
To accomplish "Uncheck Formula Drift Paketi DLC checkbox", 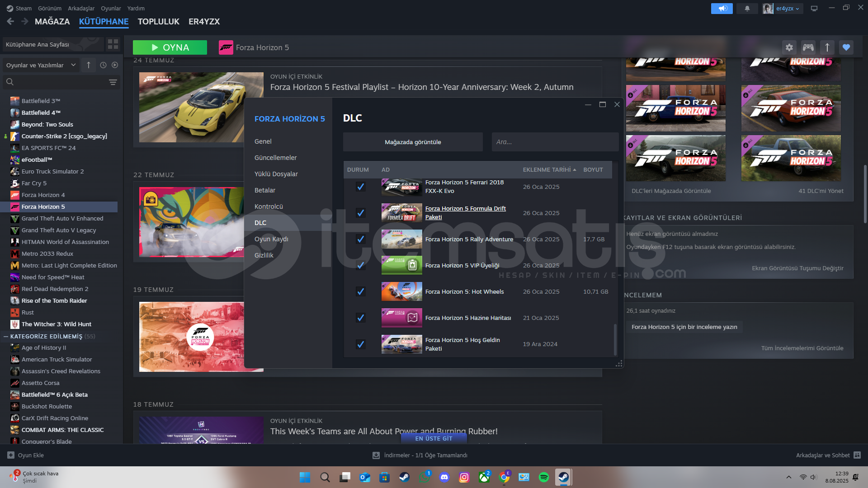I will (x=360, y=213).
